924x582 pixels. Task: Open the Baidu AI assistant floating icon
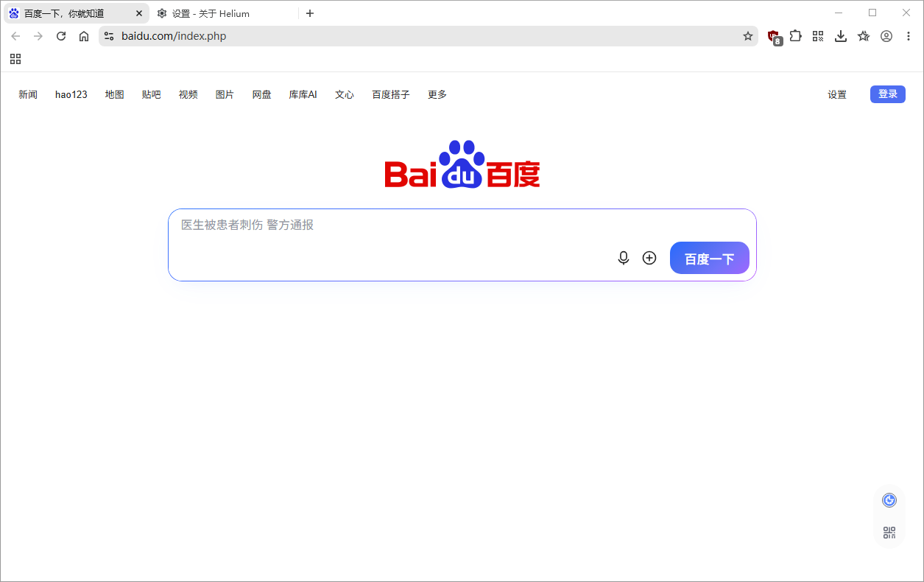click(889, 500)
